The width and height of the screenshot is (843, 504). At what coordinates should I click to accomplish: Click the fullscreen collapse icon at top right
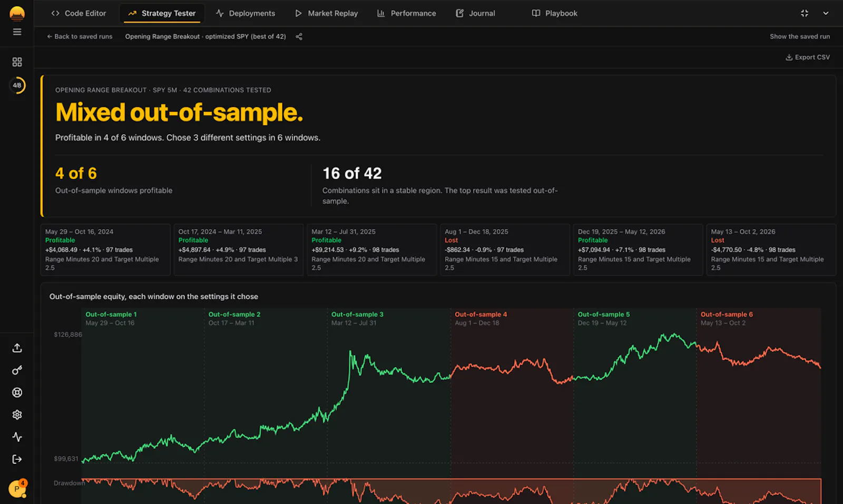pyautogui.click(x=805, y=13)
